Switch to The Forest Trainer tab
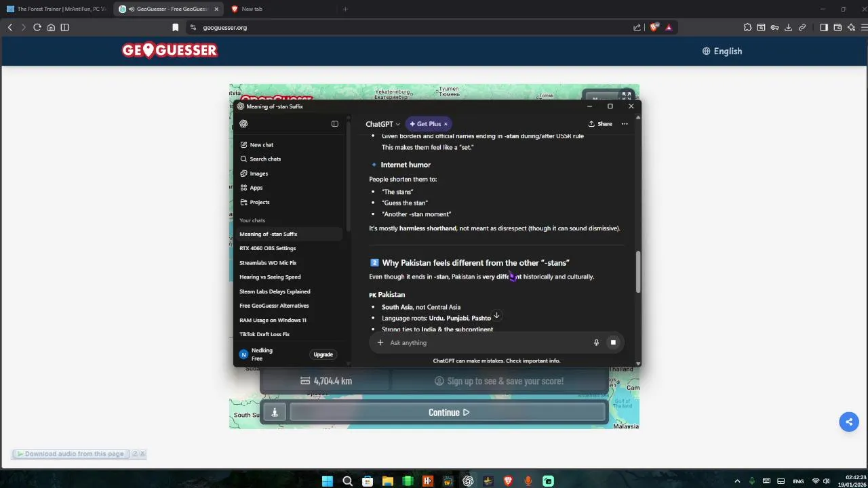This screenshot has height=488, width=868. pyautogui.click(x=56, y=9)
